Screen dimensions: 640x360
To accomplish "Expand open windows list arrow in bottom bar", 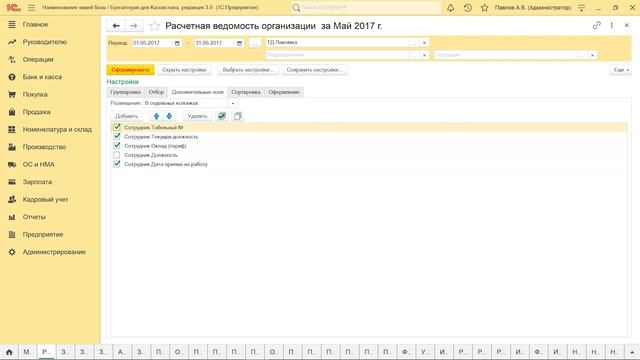I will point(632,351).
